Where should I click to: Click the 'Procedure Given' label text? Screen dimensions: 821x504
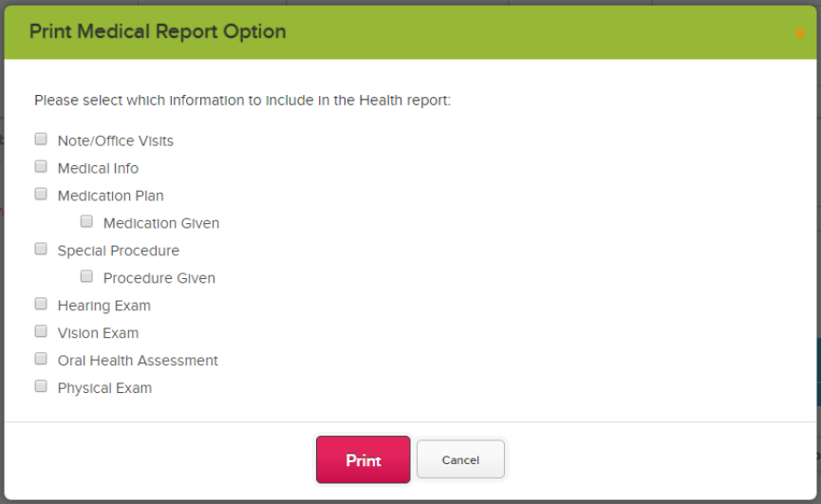tap(159, 278)
